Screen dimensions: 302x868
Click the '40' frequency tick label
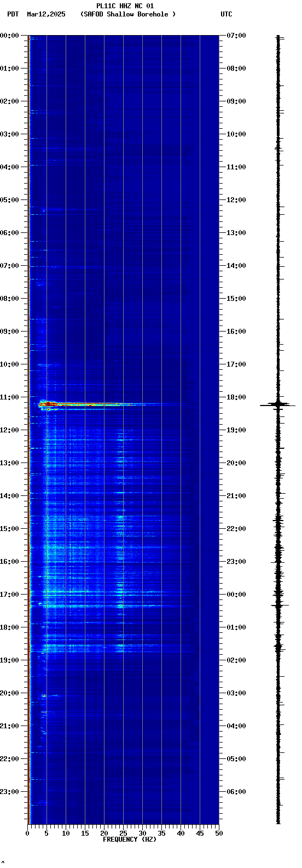[x=181, y=833]
